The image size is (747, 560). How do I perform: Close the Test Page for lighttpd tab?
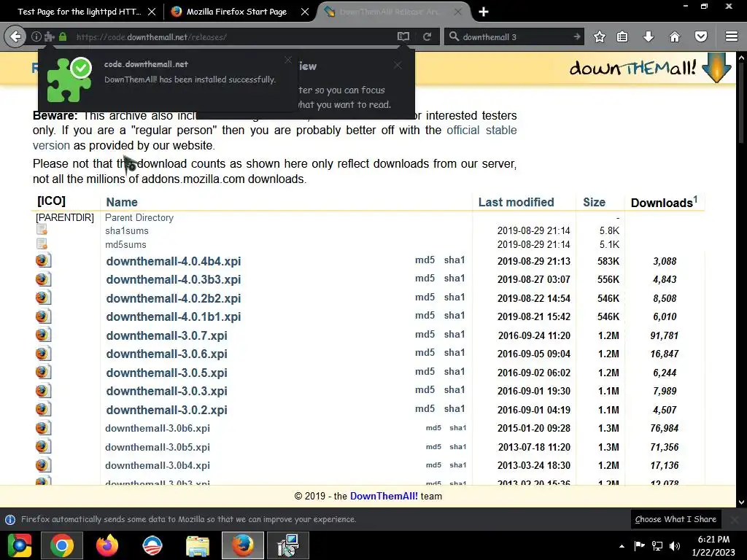coord(152,12)
